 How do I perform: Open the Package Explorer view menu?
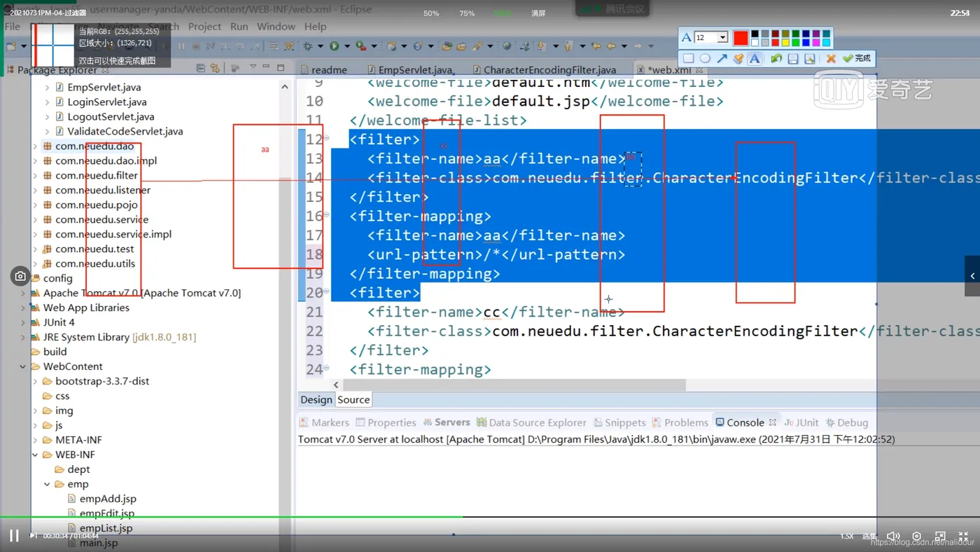pyautogui.click(x=253, y=67)
